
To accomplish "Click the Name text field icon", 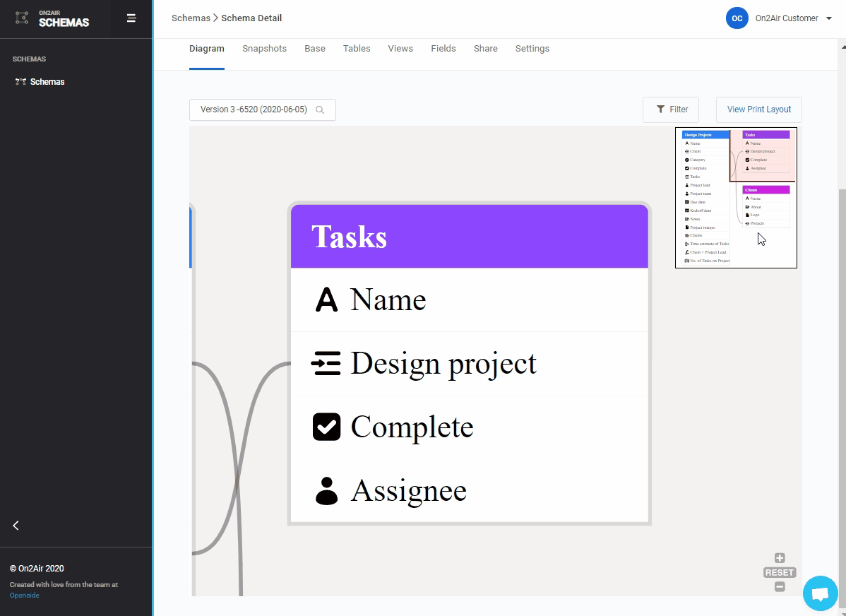I will coord(326,300).
